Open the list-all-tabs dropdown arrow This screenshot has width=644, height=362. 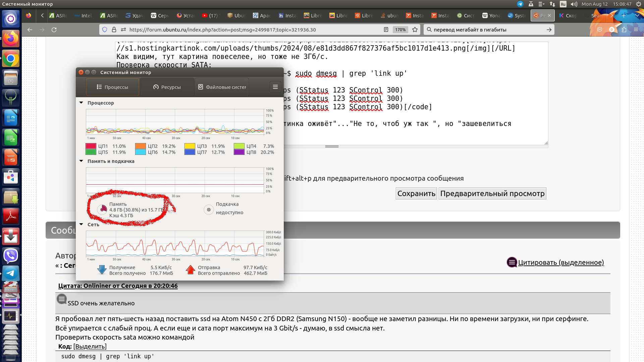click(x=637, y=15)
